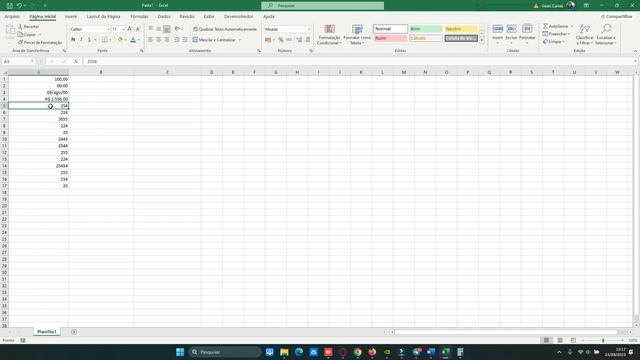
Task: Increase the cell indent
Action: click(185, 40)
